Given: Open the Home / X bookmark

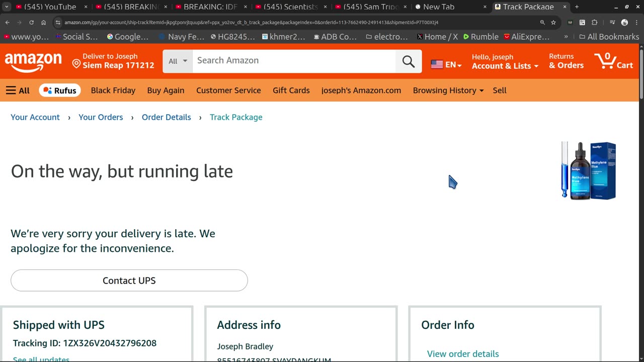Looking at the screenshot, I should 437,37.
